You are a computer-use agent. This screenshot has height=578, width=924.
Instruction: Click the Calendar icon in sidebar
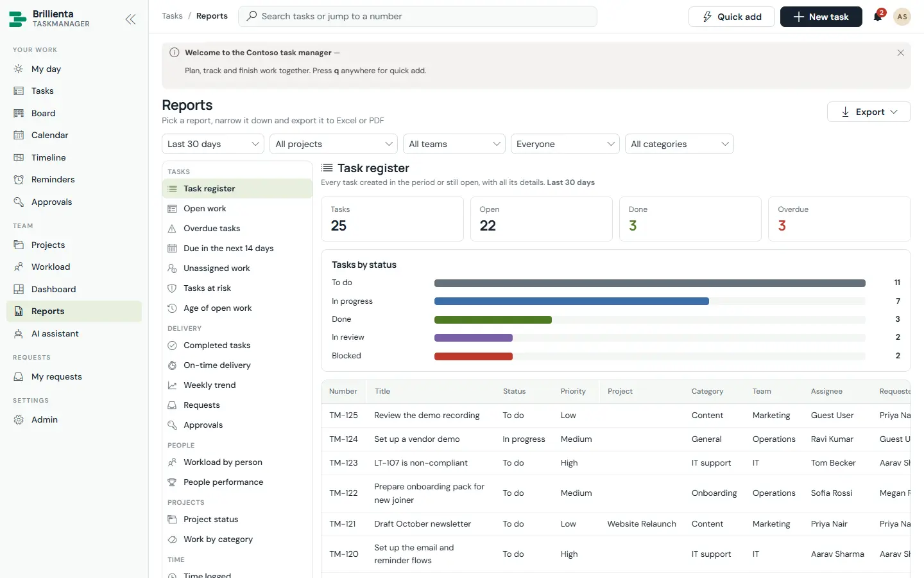[x=19, y=135]
